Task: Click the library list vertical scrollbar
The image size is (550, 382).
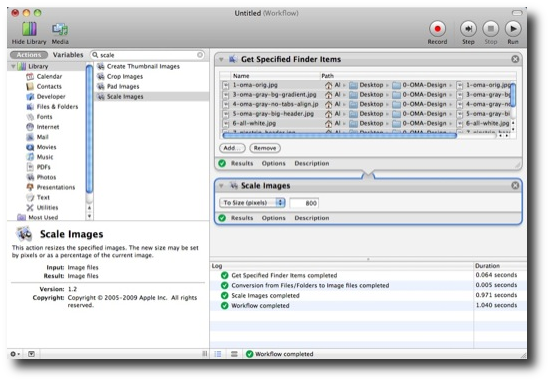Action: click(89, 129)
